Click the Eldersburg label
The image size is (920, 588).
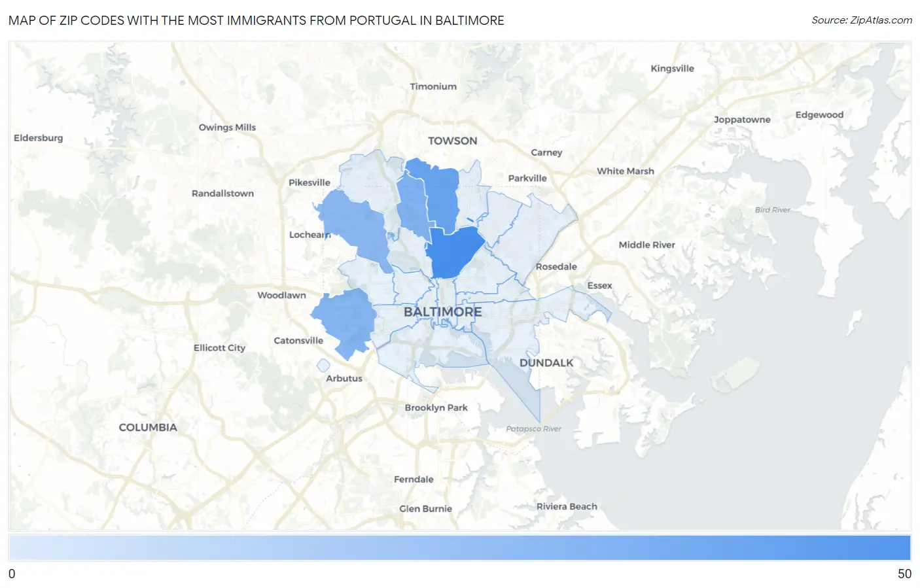click(39, 138)
